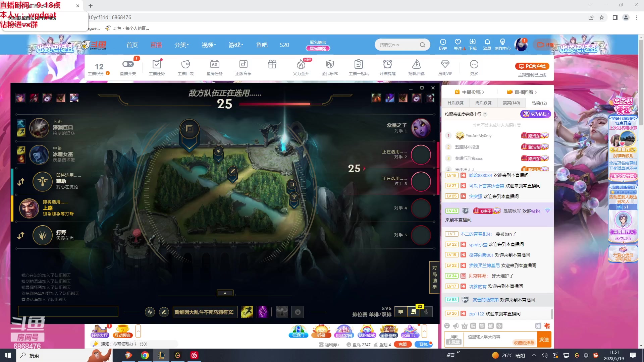Click the orange 发送 send button

point(544,340)
